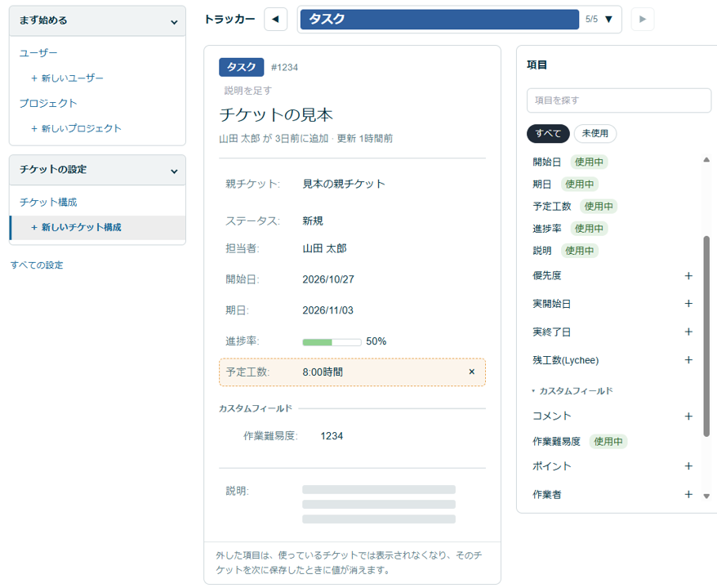
Task: Select the 予定工数 item in the 項目 list
Action: pos(575,207)
